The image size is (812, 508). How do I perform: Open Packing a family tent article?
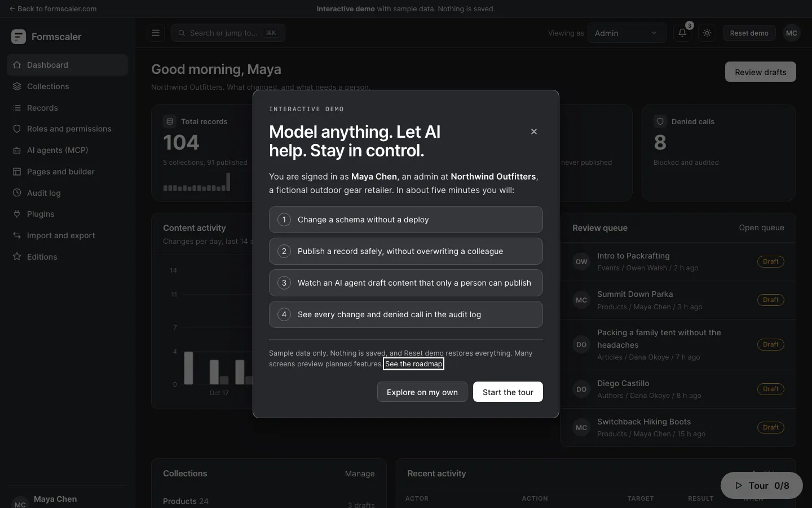point(678,344)
